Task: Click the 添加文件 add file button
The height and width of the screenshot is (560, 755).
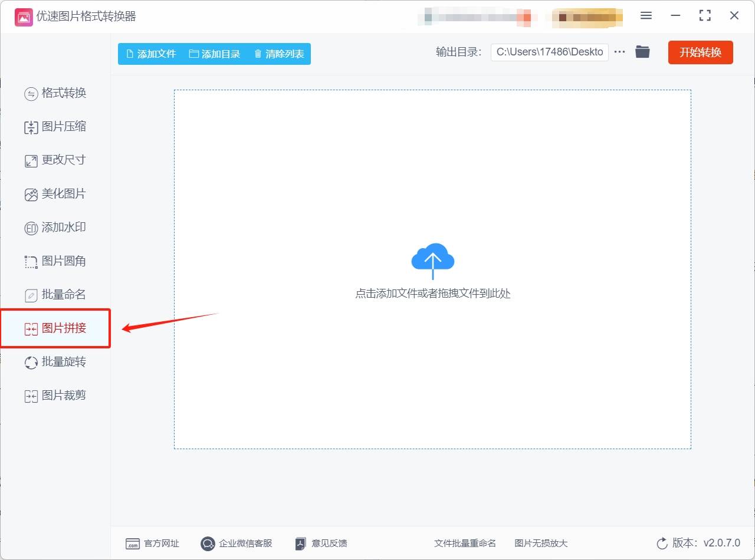Action: [151, 54]
